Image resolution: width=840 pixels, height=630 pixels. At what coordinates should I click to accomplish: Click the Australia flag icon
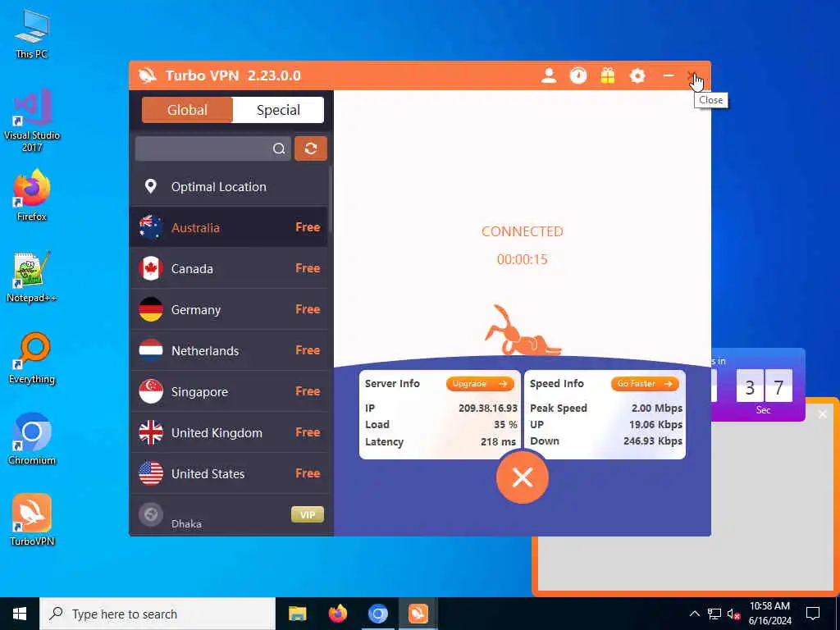coord(151,227)
